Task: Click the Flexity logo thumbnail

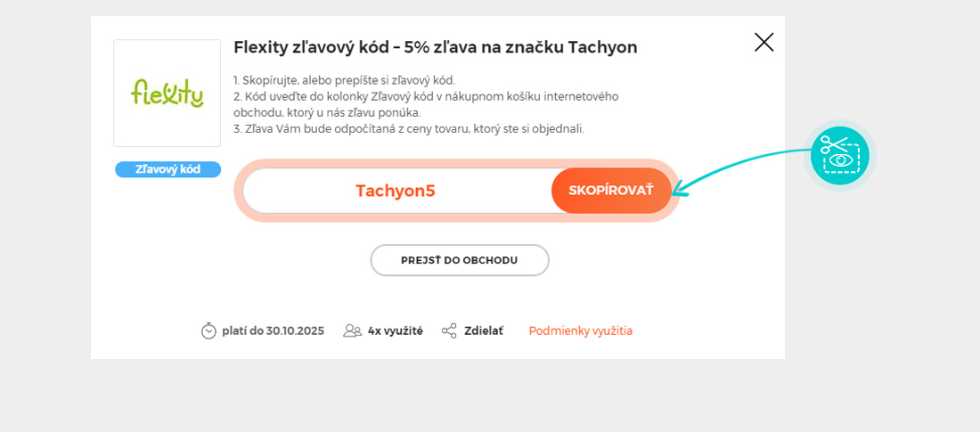Action: pos(167,93)
